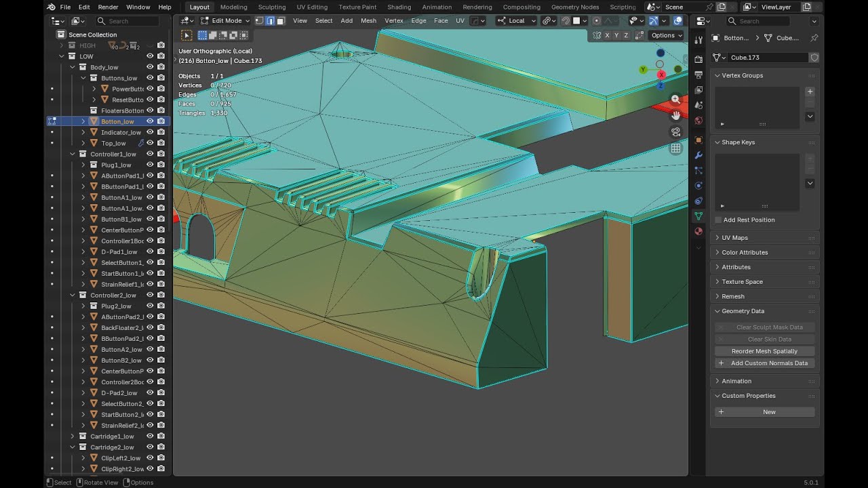The height and width of the screenshot is (488, 868).
Task: Open the Object properties tab (orange square)
Action: (698, 140)
